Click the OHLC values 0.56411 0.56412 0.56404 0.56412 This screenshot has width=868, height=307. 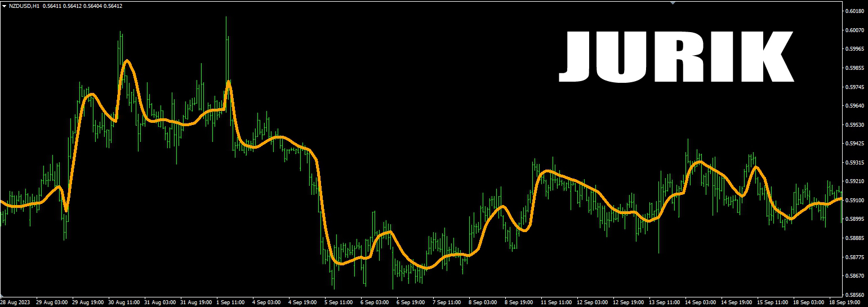[83, 6]
